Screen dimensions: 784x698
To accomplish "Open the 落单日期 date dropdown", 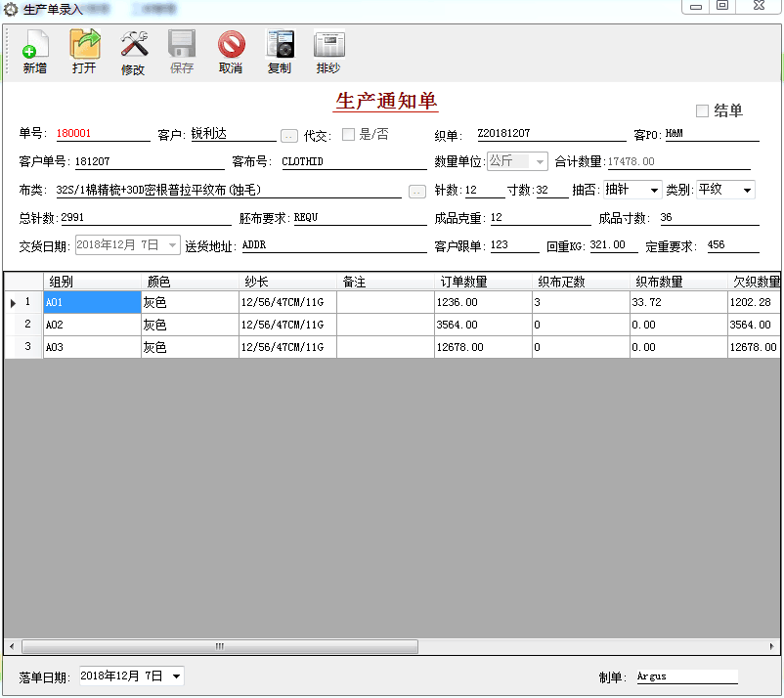I will pos(176,676).
